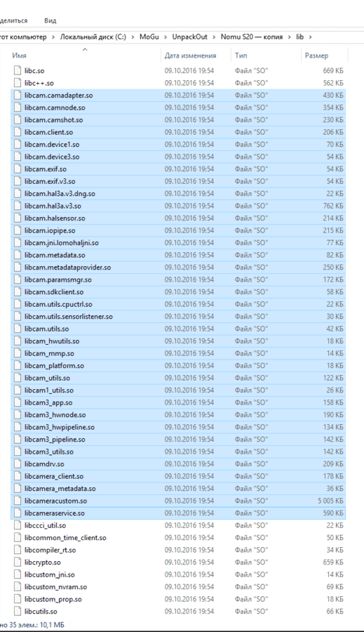Open the Поделиться ribbon tab
Image resolution: width=364 pixels, height=632 pixels.
[x=14, y=20]
